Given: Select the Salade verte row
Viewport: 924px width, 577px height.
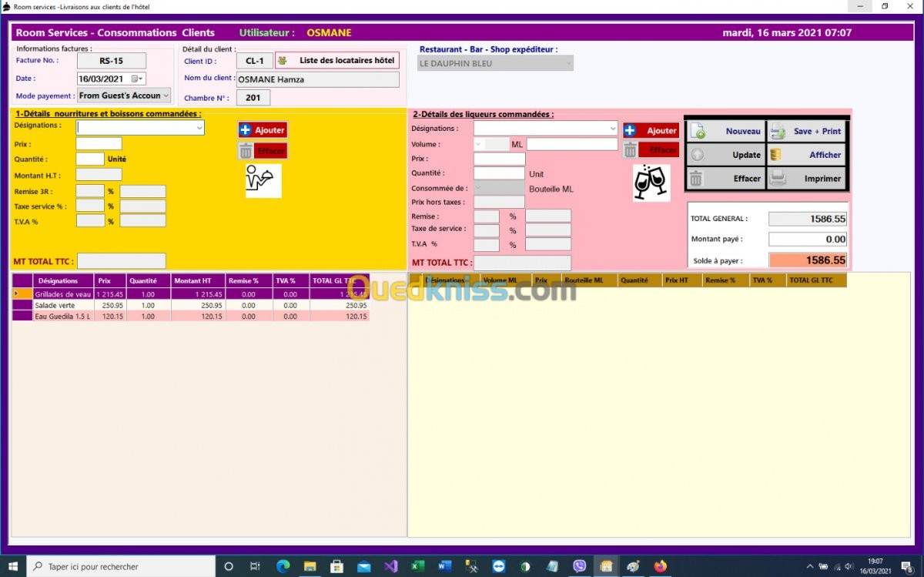Looking at the screenshot, I should click(x=190, y=305).
